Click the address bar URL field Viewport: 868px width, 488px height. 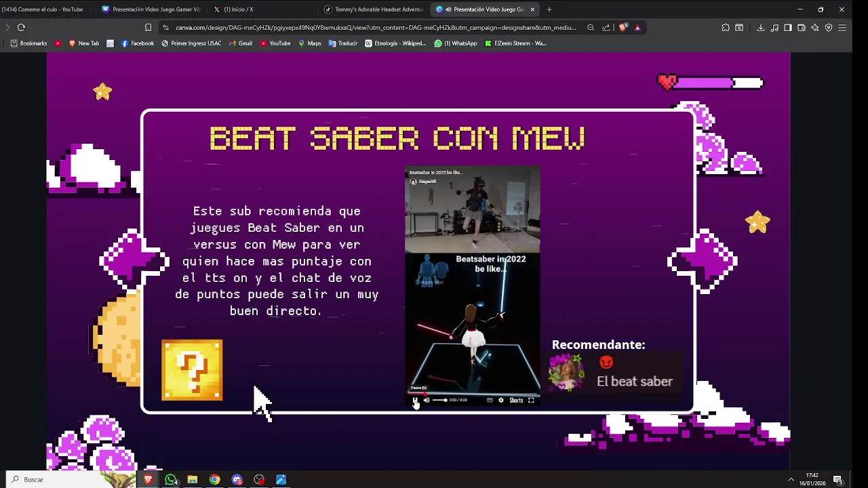(x=376, y=28)
